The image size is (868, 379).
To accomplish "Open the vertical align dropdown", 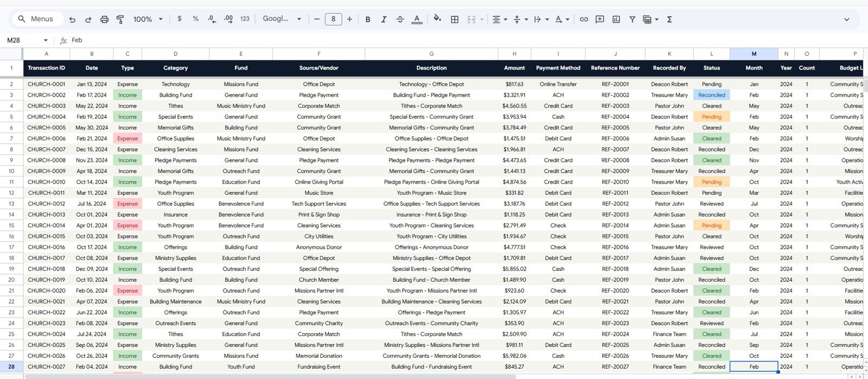I will click(520, 19).
